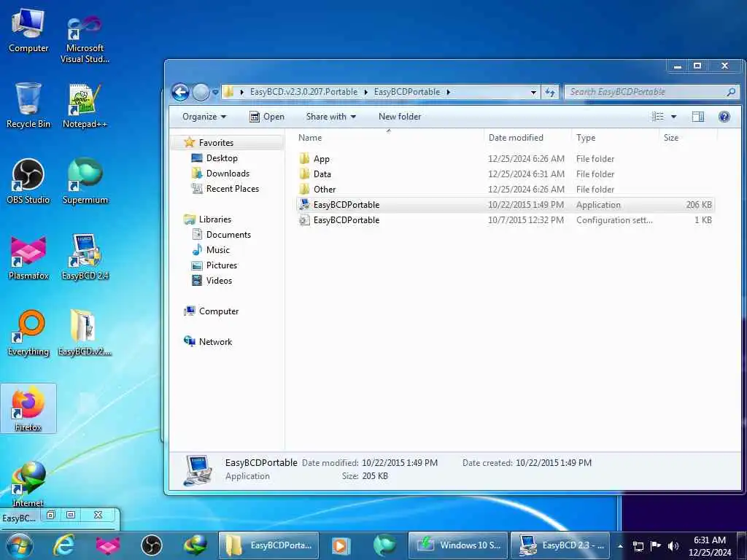Click the Explorer forward navigation button
The width and height of the screenshot is (747, 560).
pos(201,92)
